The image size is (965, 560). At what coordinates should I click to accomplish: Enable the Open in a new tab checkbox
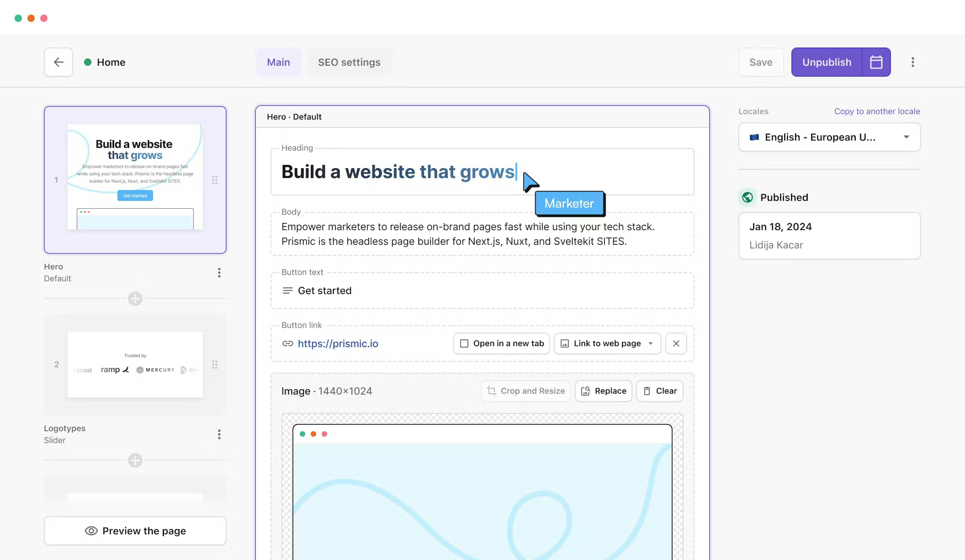[464, 343]
